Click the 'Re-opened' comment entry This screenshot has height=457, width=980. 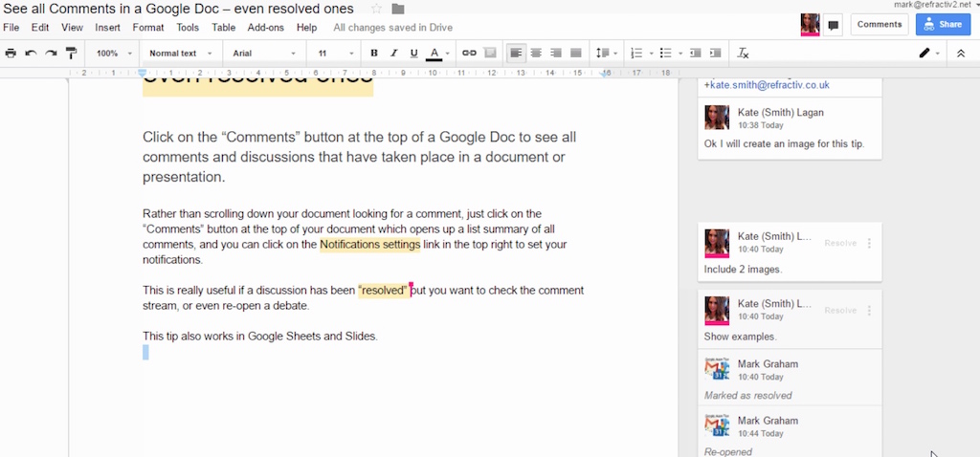pos(728,451)
